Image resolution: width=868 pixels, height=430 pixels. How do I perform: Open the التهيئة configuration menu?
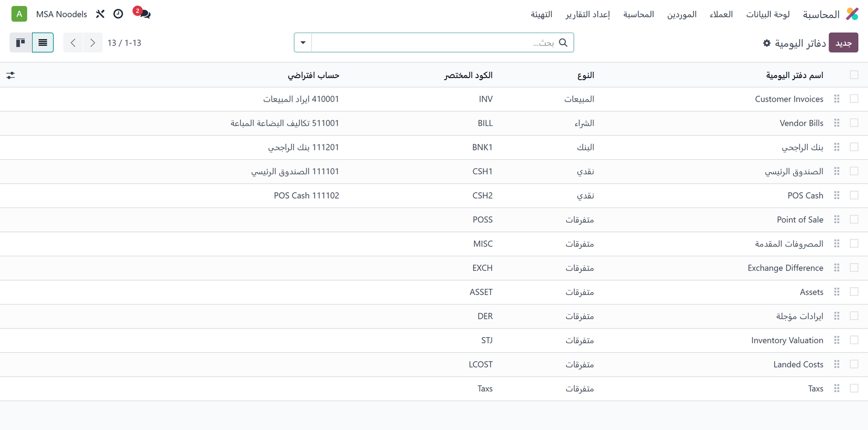pos(541,14)
